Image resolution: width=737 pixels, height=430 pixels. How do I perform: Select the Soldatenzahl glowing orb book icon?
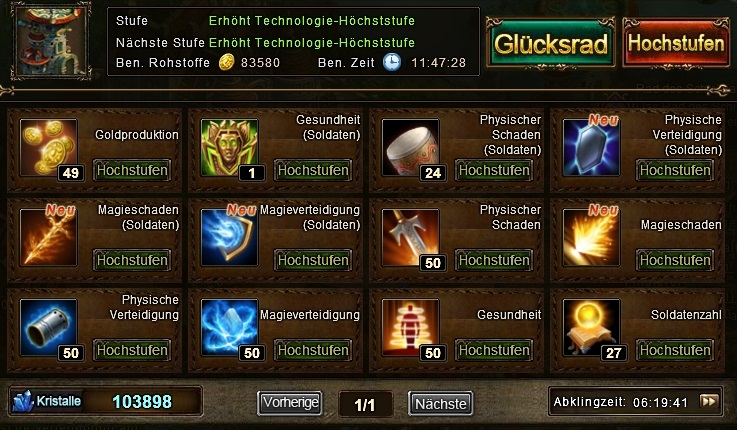point(591,328)
